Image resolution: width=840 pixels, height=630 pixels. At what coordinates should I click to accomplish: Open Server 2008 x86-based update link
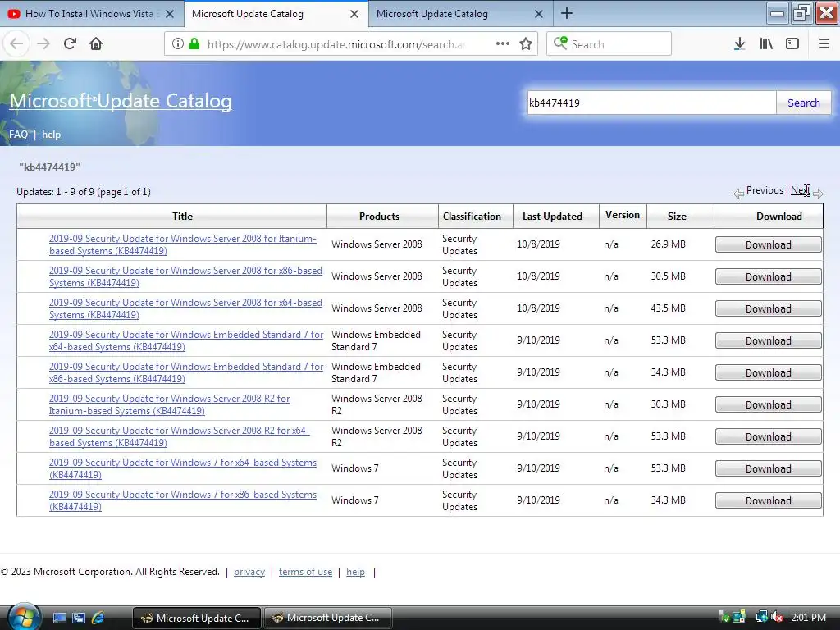(186, 276)
